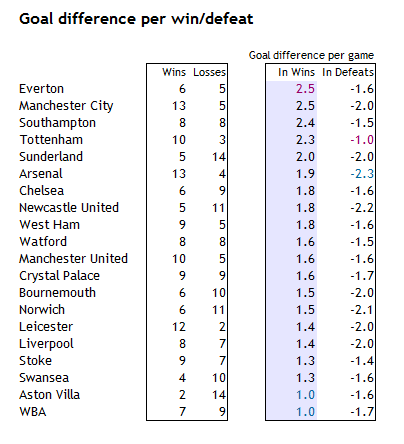Click Sunderland's 14 losses cell
Viewport: 404px width, 444px height.
coord(219,157)
